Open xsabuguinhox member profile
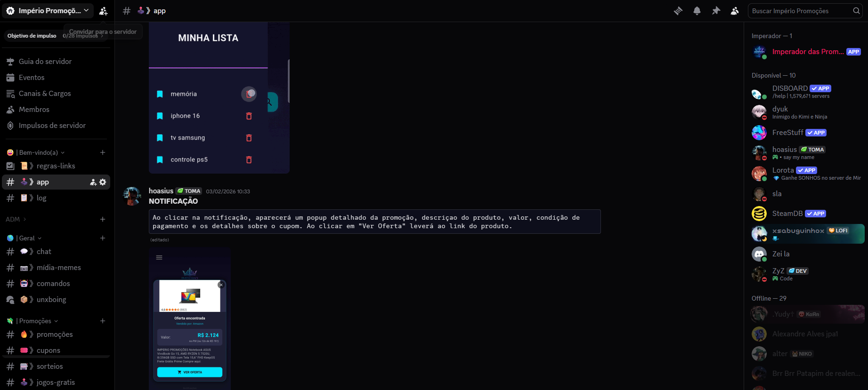The width and height of the screenshot is (868, 390). click(806, 234)
